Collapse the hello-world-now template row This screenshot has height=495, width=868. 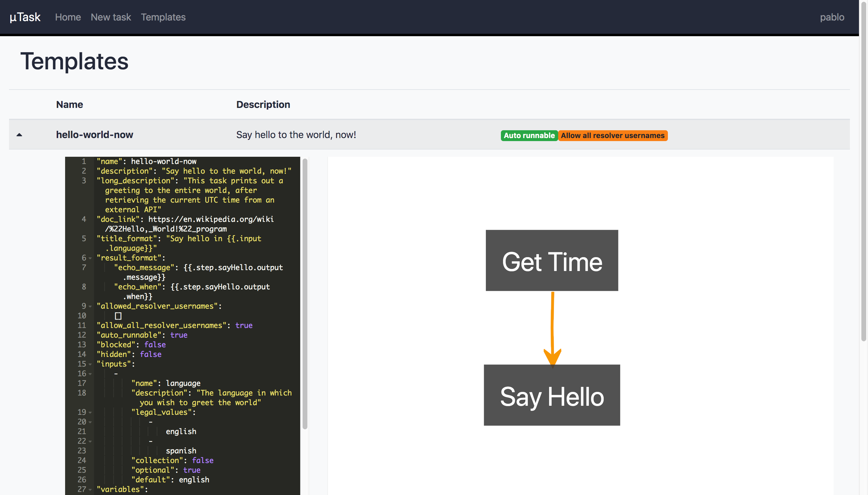pyautogui.click(x=19, y=135)
